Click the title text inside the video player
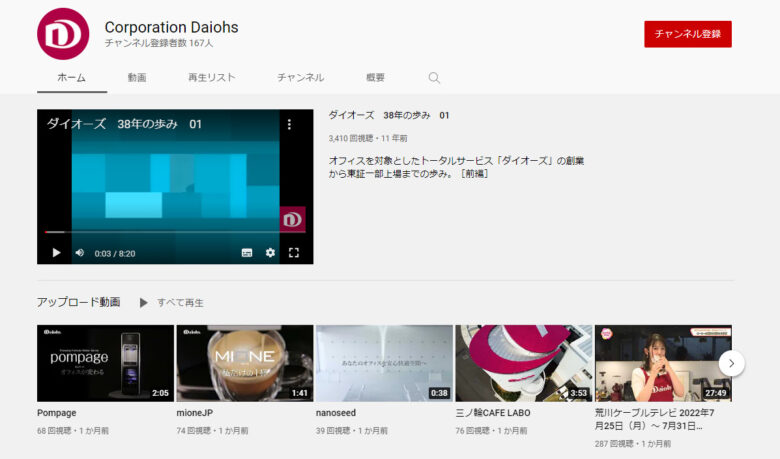This screenshot has height=459, width=780. tap(124, 124)
